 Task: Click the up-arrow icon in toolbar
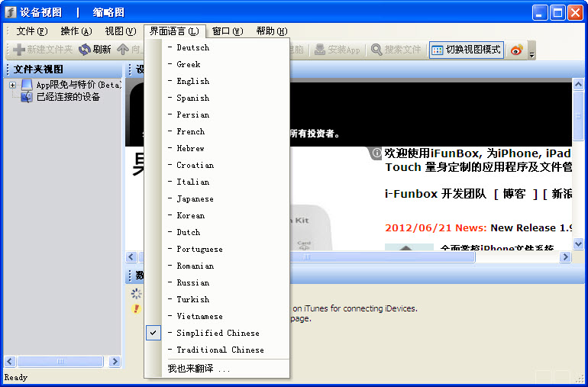click(123, 50)
